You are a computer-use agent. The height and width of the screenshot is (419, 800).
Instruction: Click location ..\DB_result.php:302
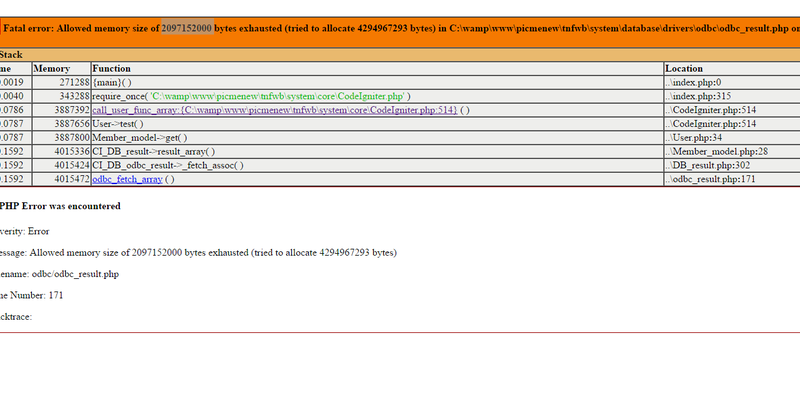707,165
